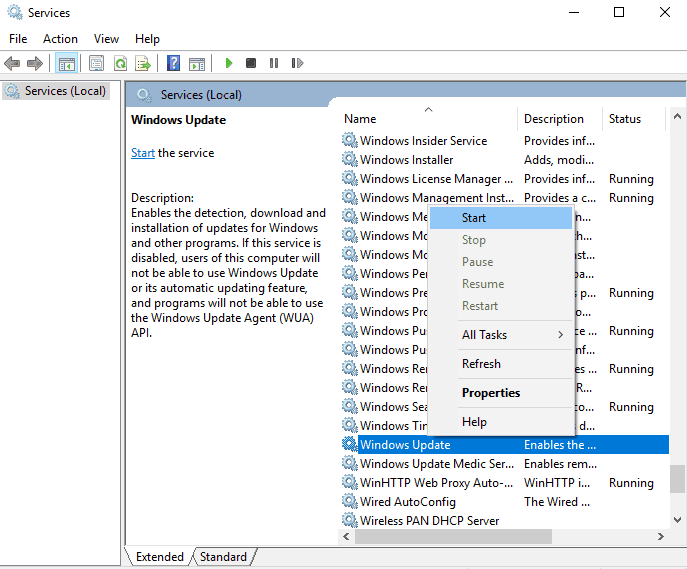Click gear icon beside Windows Installer
The height and width of the screenshot is (569, 687).
(350, 159)
